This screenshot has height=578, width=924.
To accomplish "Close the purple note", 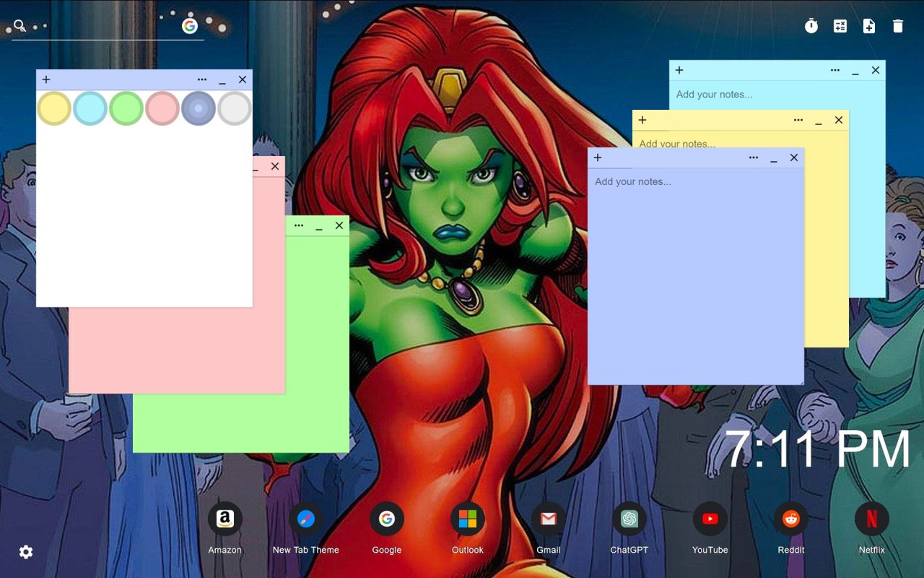I will point(794,158).
